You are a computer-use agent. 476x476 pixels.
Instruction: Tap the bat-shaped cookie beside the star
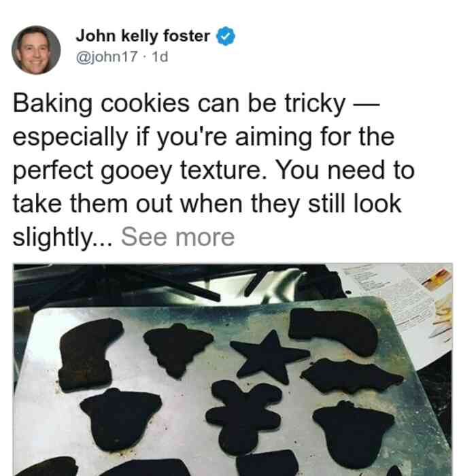click(x=352, y=377)
